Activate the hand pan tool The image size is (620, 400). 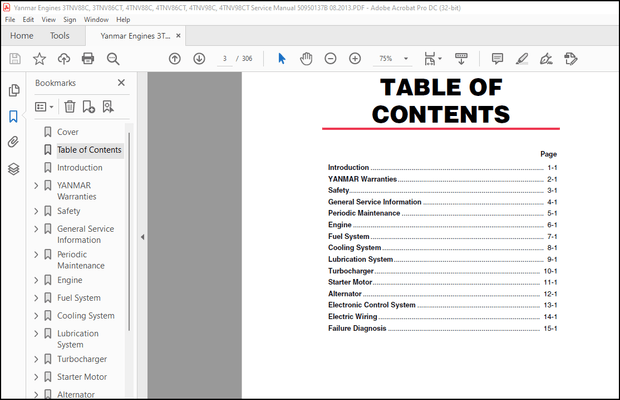(x=306, y=59)
